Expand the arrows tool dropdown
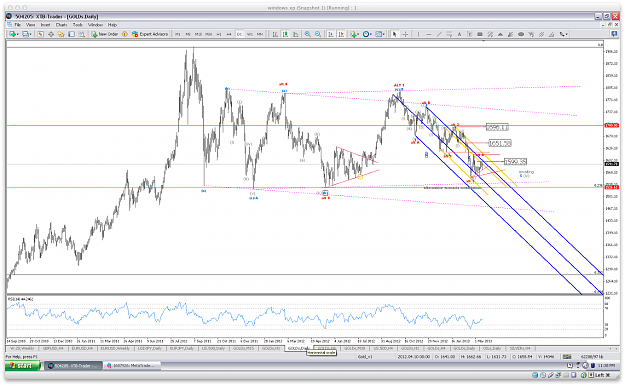This screenshot has height=386, width=625. [567, 34]
